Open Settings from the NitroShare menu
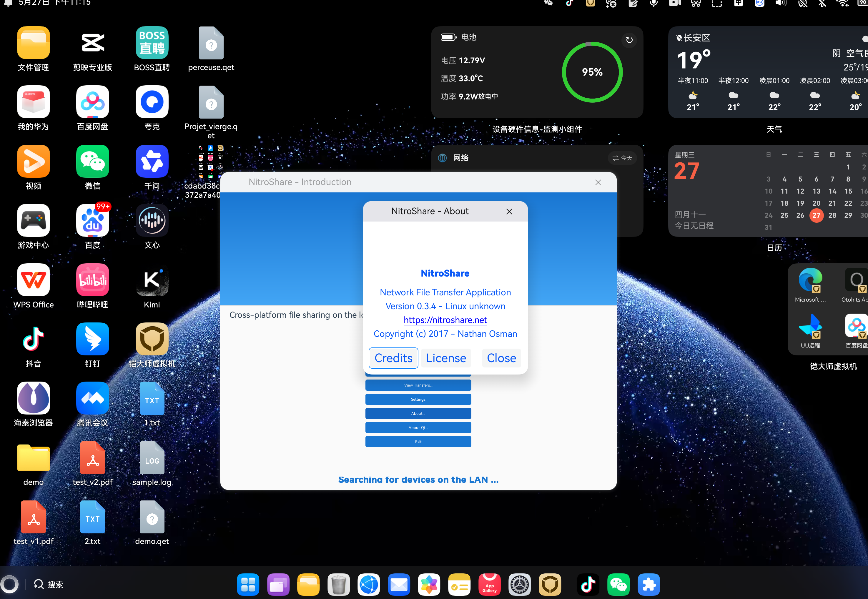The width and height of the screenshot is (868, 599). coord(418,399)
